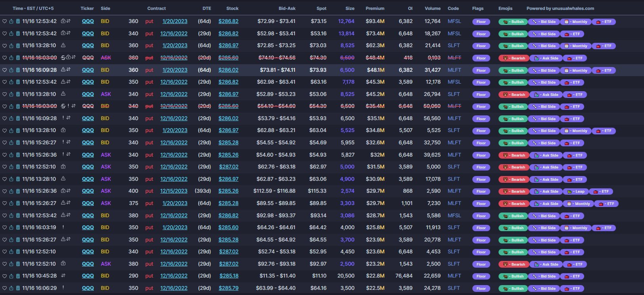Click the 20,500 size value
The image size is (644, 295).
pyautogui.click(x=346, y=276)
